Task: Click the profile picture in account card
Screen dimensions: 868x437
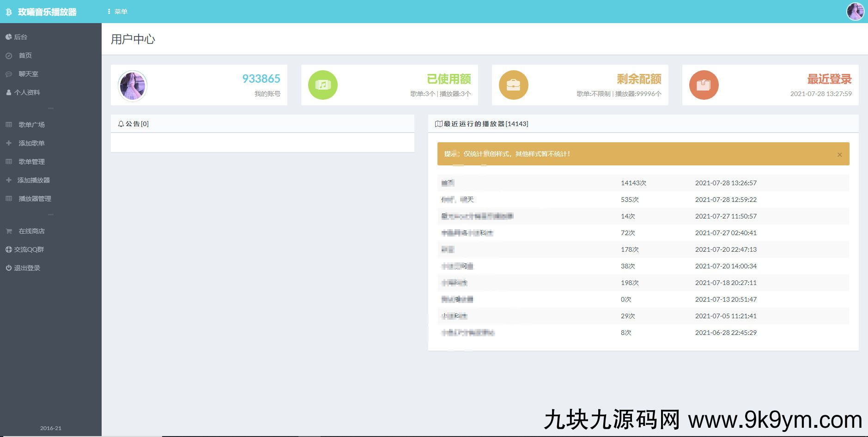Action: coord(133,85)
